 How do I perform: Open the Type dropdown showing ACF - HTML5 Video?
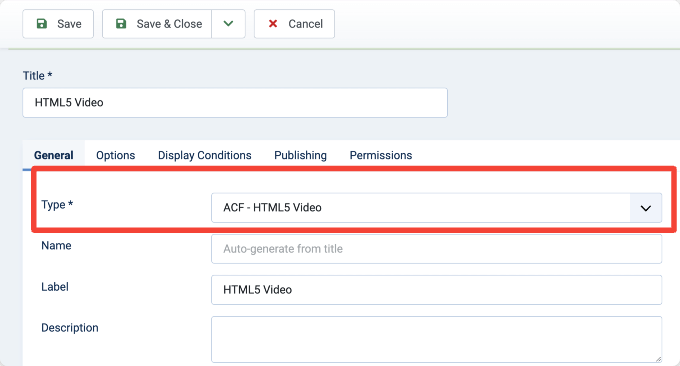(x=437, y=208)
